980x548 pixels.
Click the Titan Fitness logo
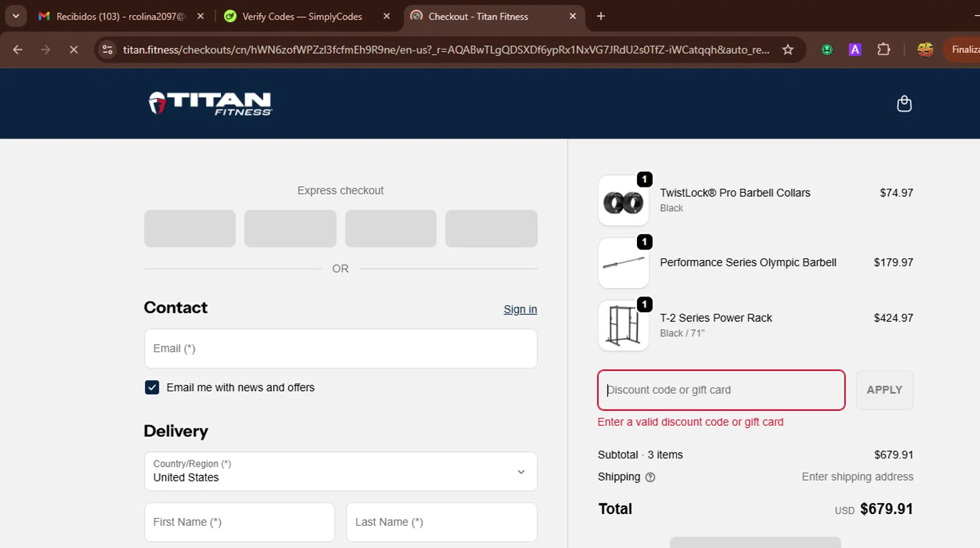pyautogui.click(x=210, y=103)
